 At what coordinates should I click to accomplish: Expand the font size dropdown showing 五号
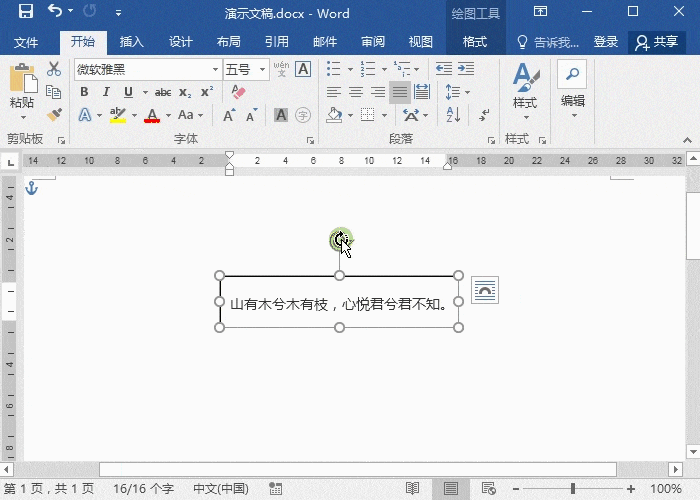coord(263,70)
